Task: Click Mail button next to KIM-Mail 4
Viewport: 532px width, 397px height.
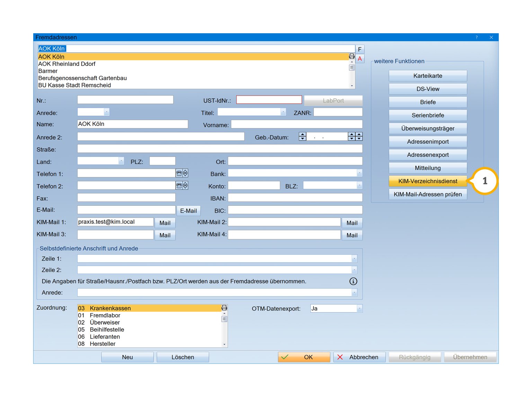Action: pyautogui.click(x=352, y=235)
